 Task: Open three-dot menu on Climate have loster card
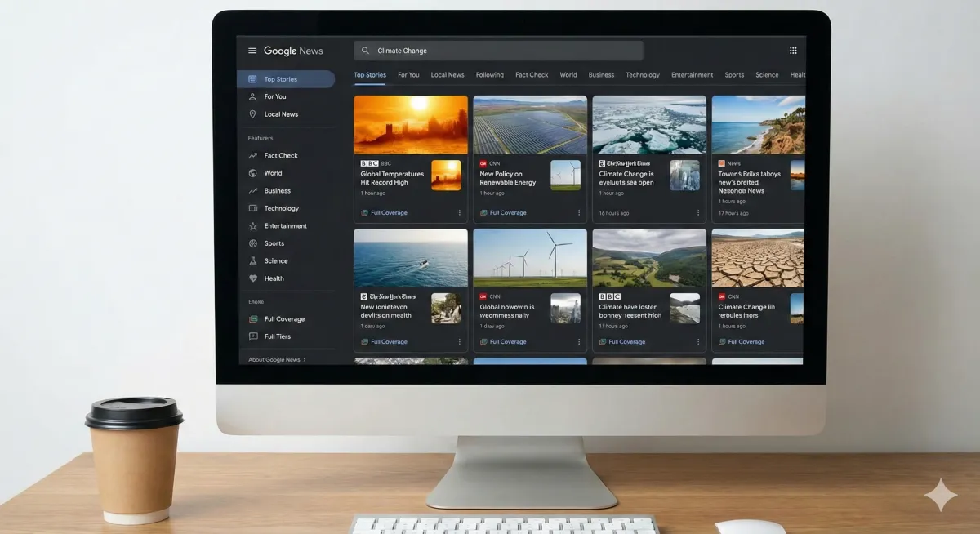pos(698,342)
